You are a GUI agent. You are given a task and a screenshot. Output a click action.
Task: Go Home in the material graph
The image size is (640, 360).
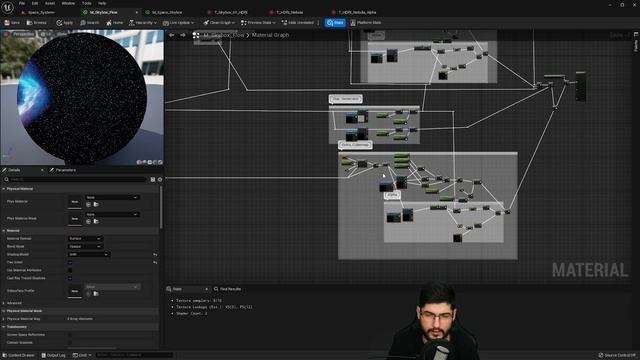coord(115,23)
